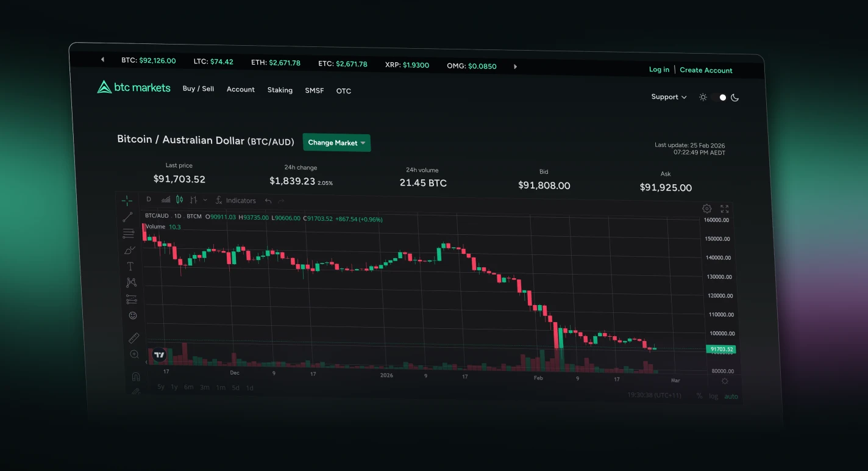Open the prediction and measurement tools
The height and width of the screenshot is (471, 868).
pyautogui.click(x=132, y=299)
